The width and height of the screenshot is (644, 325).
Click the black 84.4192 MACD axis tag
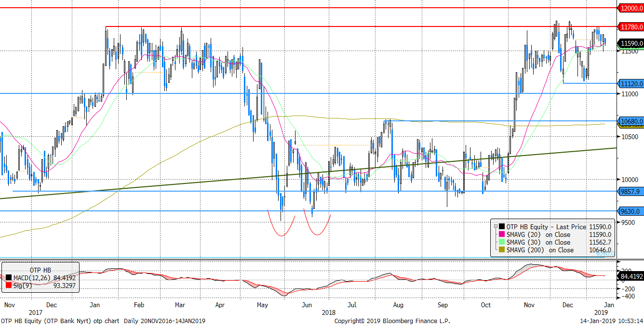pyautogui.click(x=631, y=276)
